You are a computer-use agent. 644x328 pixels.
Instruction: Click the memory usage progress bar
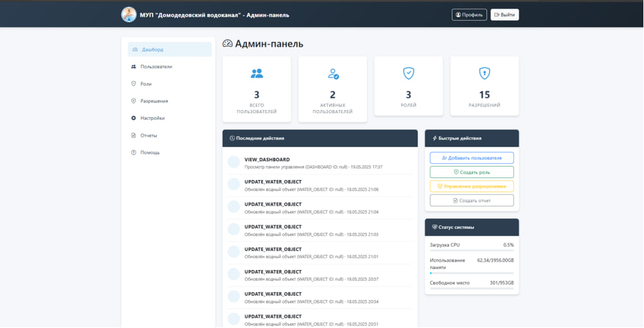[472, 273]
